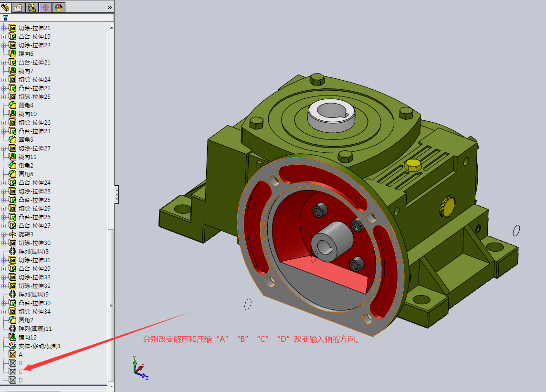Open the FeatureManager design tree tab

[6, 7]
